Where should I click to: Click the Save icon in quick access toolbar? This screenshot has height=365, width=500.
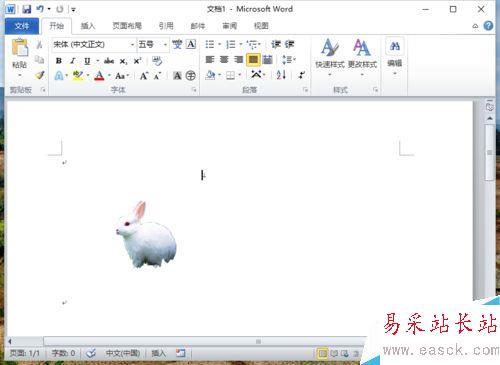[27, 9]
